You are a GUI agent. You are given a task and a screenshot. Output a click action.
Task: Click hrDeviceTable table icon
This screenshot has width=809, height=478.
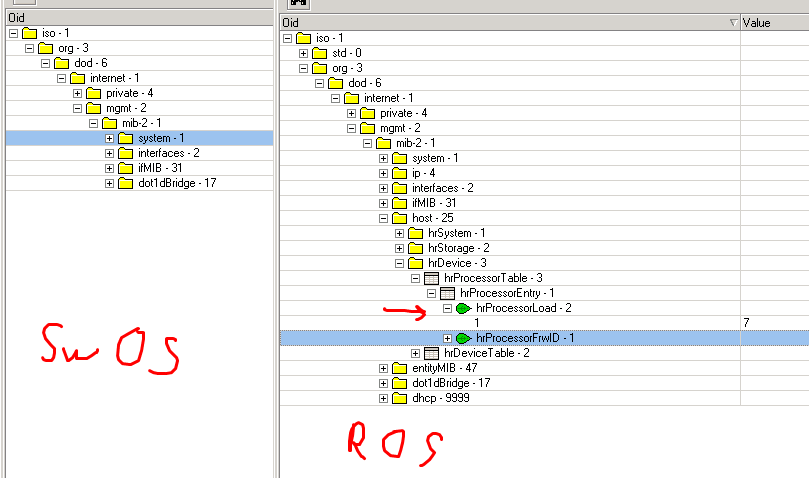(x=431, y=354)
